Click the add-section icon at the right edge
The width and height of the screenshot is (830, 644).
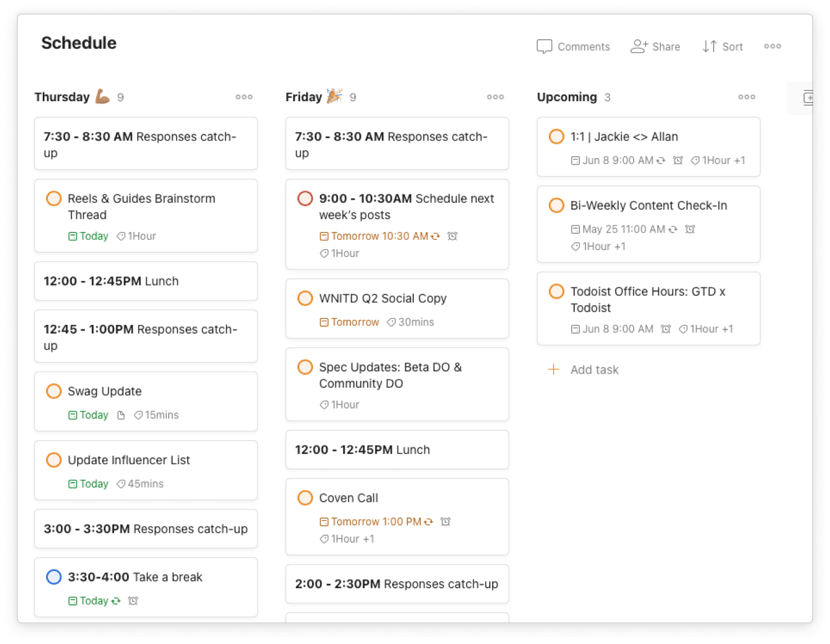[809, 98]
